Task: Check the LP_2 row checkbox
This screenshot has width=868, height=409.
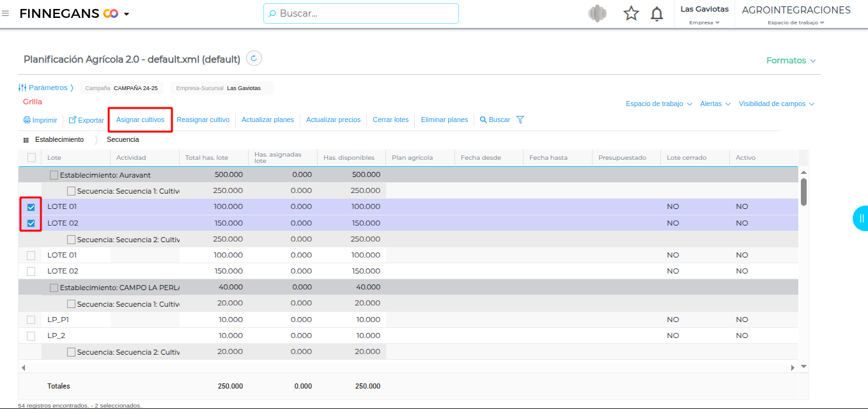Action: 31,336
